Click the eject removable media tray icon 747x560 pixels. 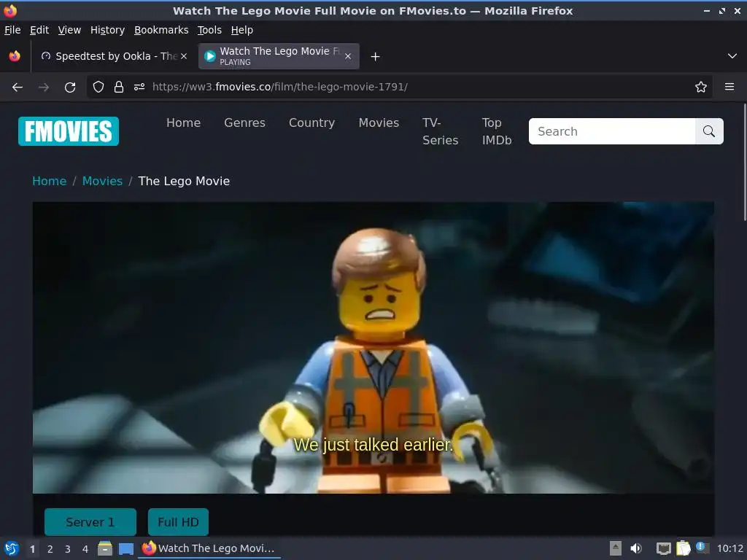616,548
